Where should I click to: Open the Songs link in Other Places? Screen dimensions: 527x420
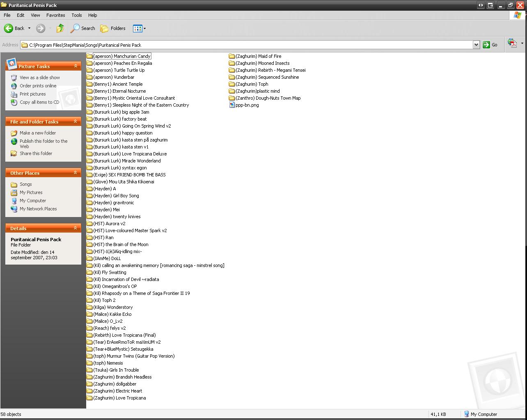tap(25, 184)
